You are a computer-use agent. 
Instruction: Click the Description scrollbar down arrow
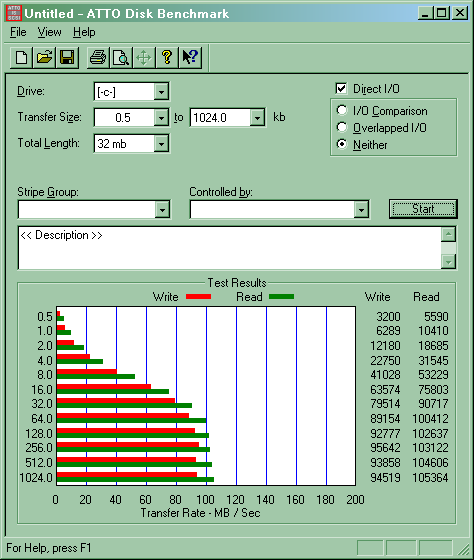click(448, 261)
